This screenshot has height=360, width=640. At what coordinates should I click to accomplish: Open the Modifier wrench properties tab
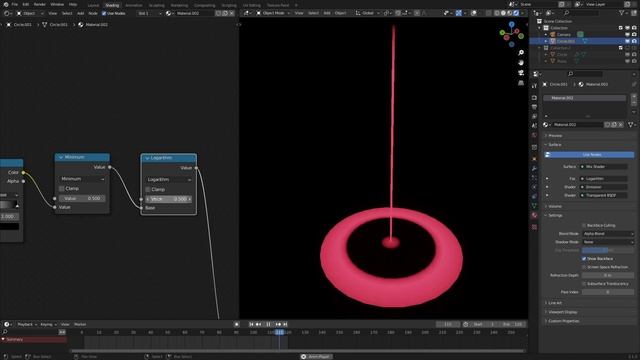click(x=534, y=168)
